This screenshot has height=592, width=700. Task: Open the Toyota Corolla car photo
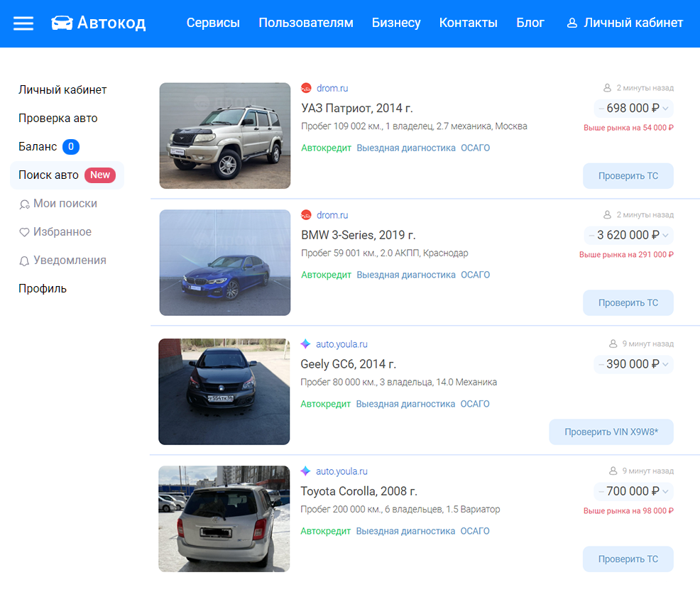point(224,519)
